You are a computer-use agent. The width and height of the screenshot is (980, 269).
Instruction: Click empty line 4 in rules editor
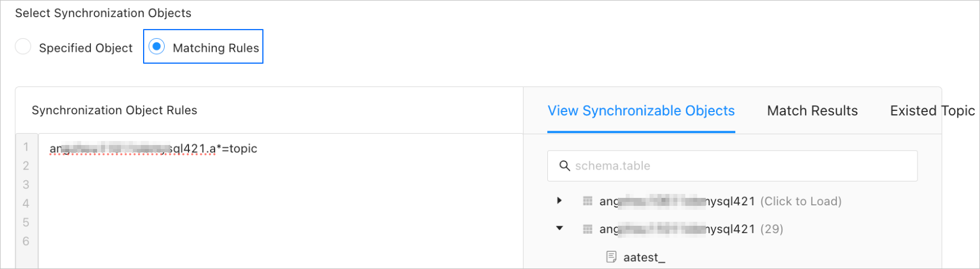coord(227,204)
